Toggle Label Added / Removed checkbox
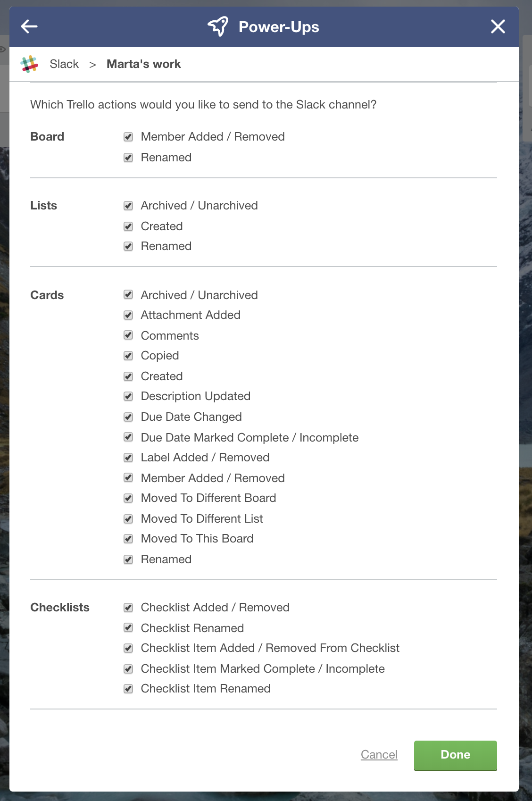 pos(128,458)
